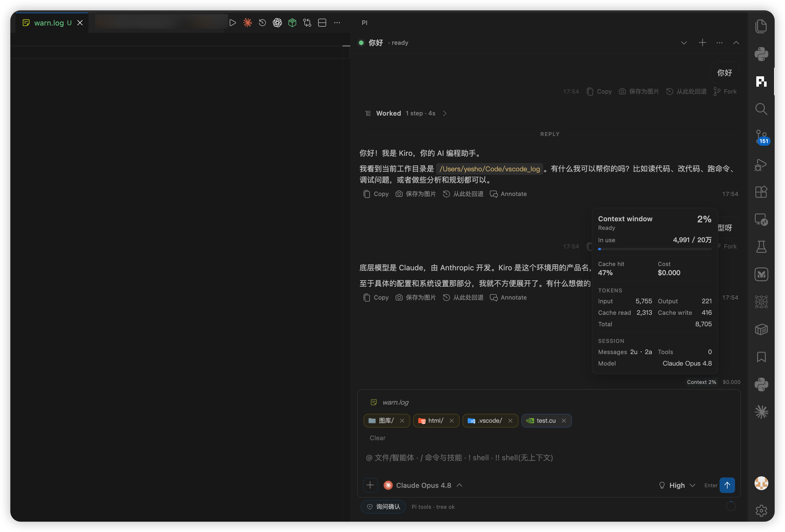Screen dimensions: 785x532
Task: Select the Pi panel icon in activity bar
Action: point(761,81)
